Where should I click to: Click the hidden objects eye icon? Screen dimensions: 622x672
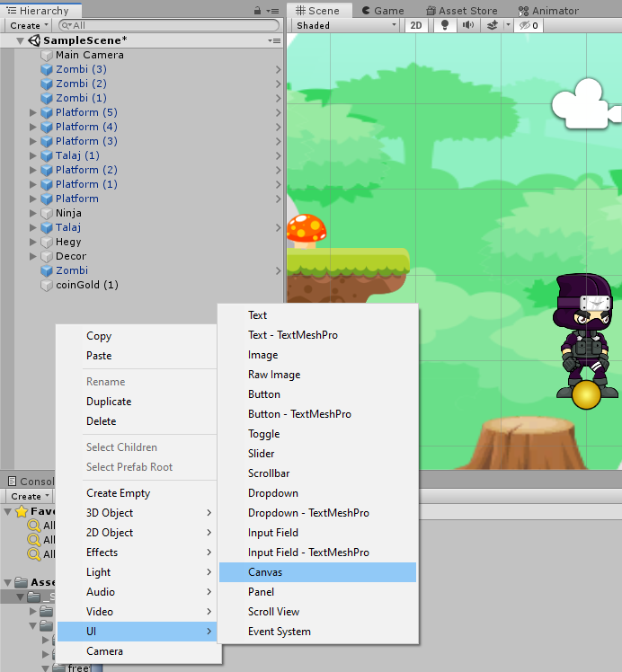pyautogui.click(x=525, y=25)
